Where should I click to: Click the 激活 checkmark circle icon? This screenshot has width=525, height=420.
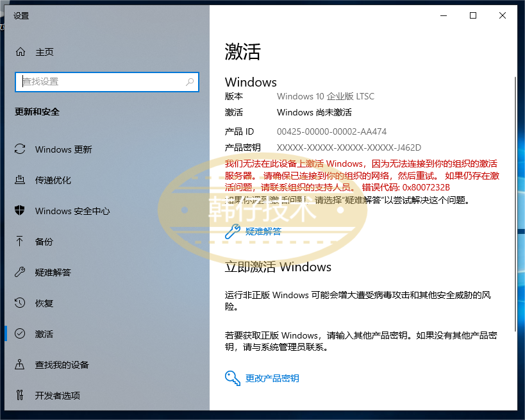20,333
